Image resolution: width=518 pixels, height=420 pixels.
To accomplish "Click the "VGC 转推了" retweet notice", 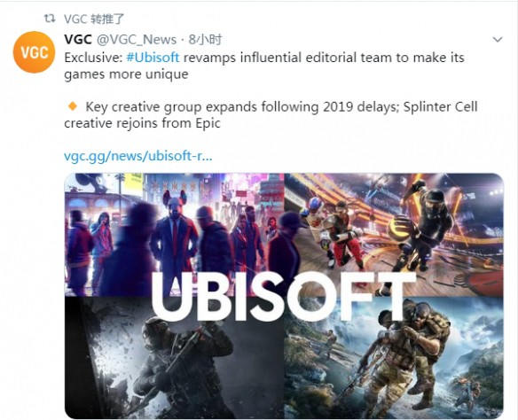I will pyautogui.click(x=94, y=19).
